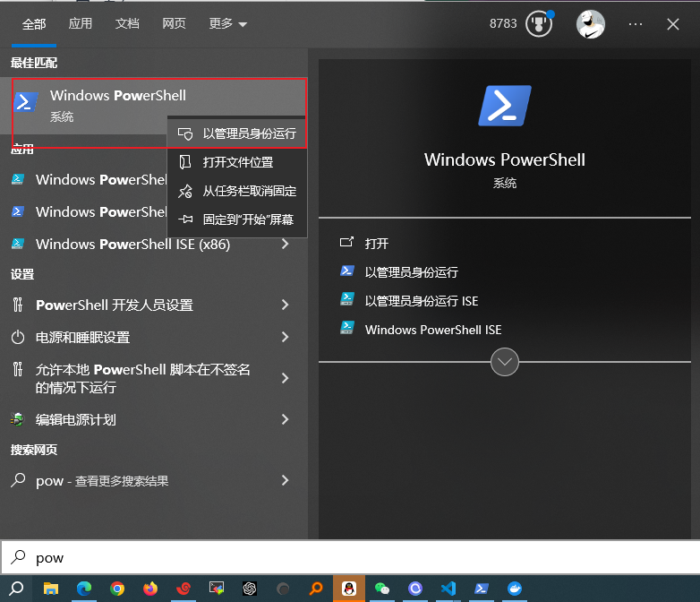This screenshot has height=602, width=700.
Task: Open Visual Studio Code from the taskbar
Action: pos(448,589)
